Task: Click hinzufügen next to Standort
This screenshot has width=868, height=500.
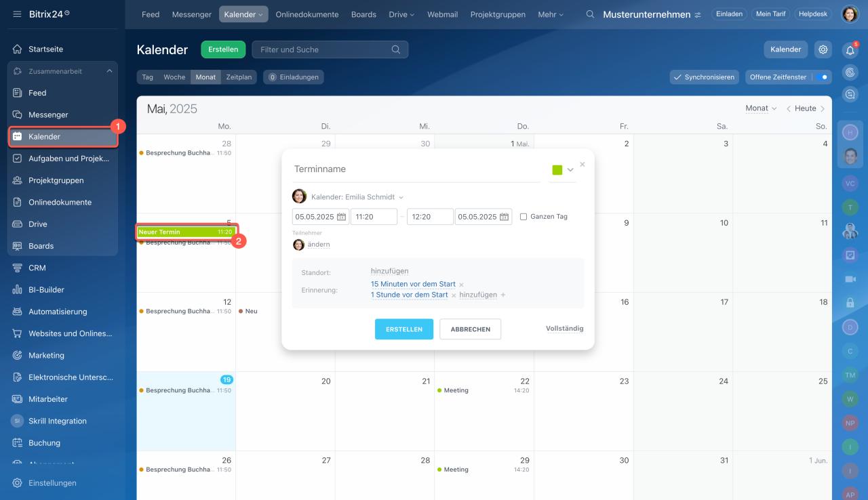Action: [390, 271]
